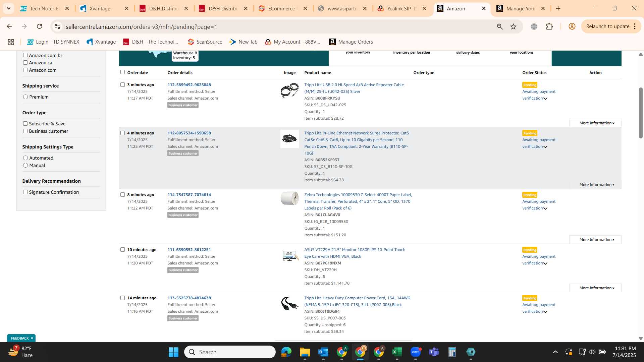
Task: Expand More information for surge protector order
Action: (596, 185)
